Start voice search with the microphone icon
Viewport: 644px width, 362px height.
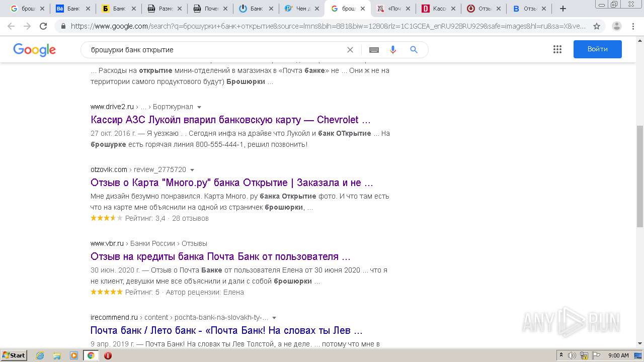pyautogui.click(x=393, y=50)
